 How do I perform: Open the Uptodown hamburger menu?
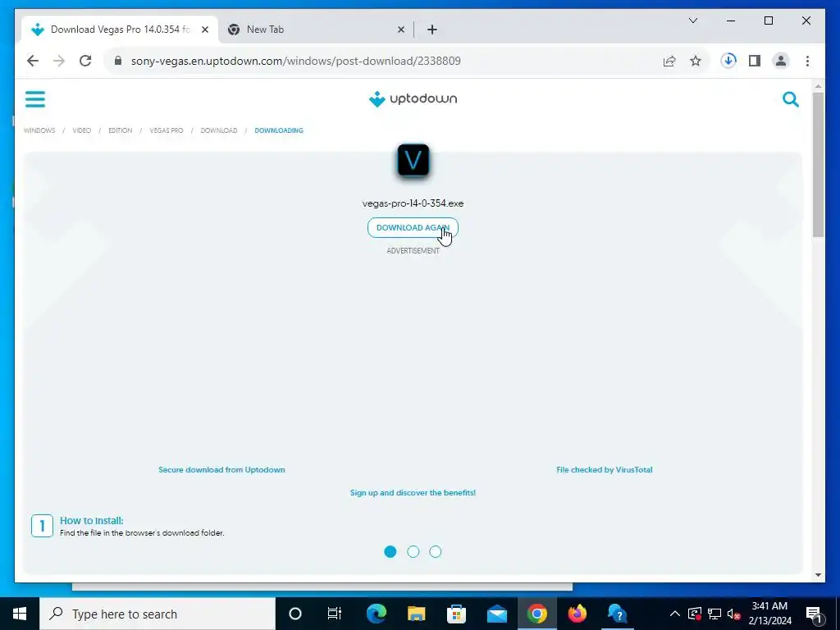(x=35, y=99)
